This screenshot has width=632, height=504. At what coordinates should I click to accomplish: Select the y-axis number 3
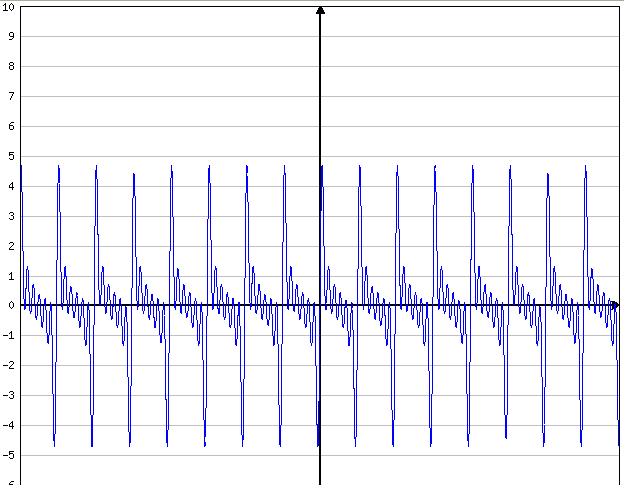pos(11,216)
